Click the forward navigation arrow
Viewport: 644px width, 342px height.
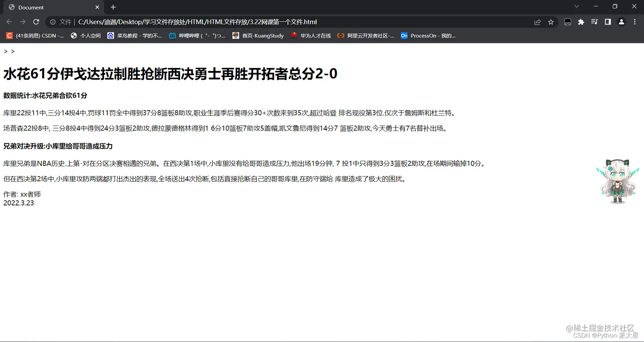23,22
